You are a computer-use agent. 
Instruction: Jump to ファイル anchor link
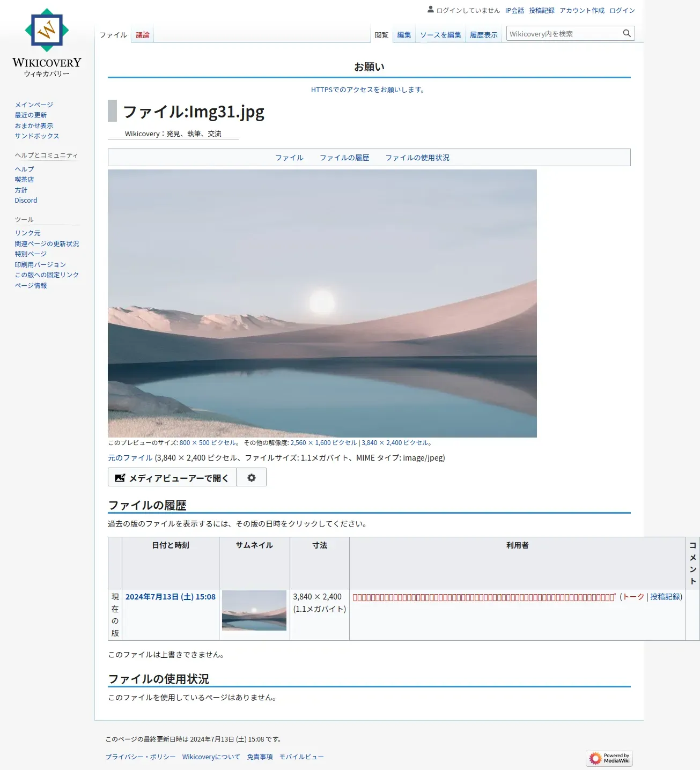(x=290, y=158)
